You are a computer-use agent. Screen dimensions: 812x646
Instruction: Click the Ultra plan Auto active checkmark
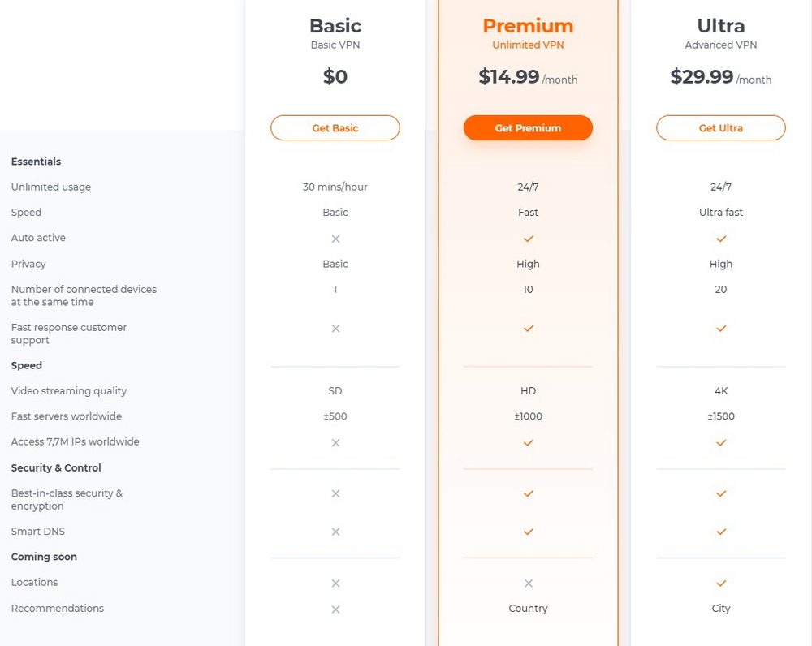[x=720, y=239]
